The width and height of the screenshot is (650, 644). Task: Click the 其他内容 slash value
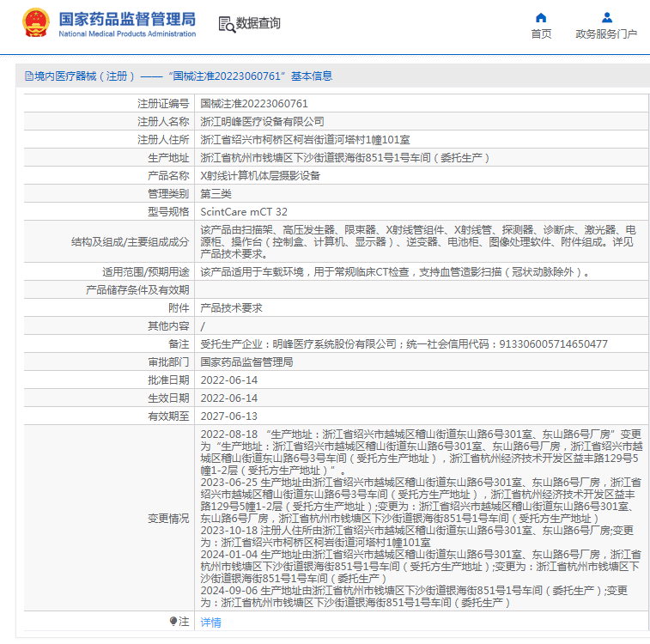tap(203, 326)
